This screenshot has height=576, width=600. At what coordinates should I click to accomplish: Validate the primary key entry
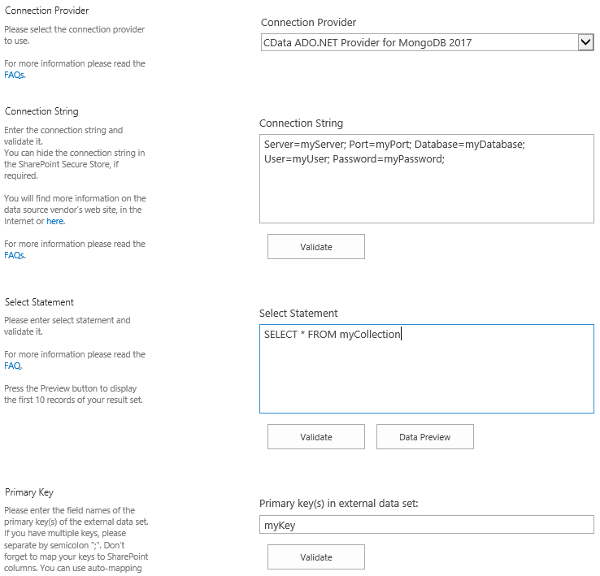(x=316, y=557)
